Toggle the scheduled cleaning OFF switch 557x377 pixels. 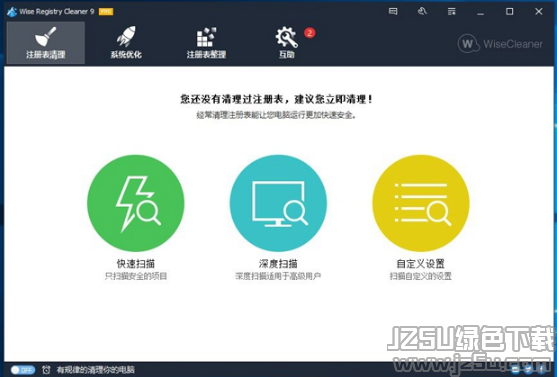pyautogui.click(x=22, y=370)
